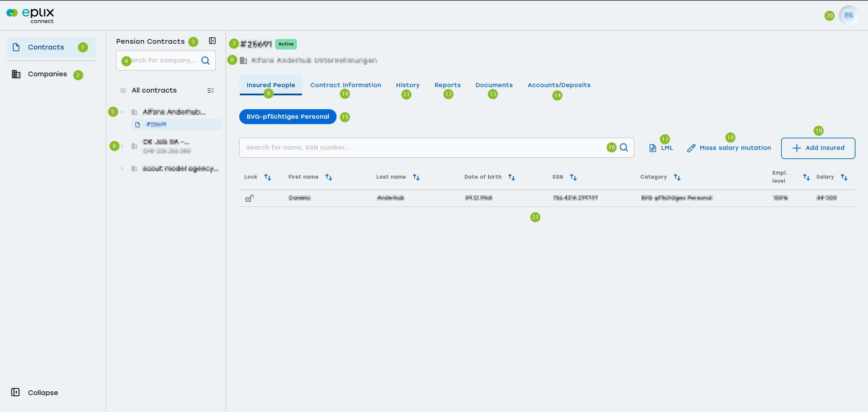The image size is (868, 412).
Task: Select the highlighted contract under first company
Action: click(x=176, y=124)
